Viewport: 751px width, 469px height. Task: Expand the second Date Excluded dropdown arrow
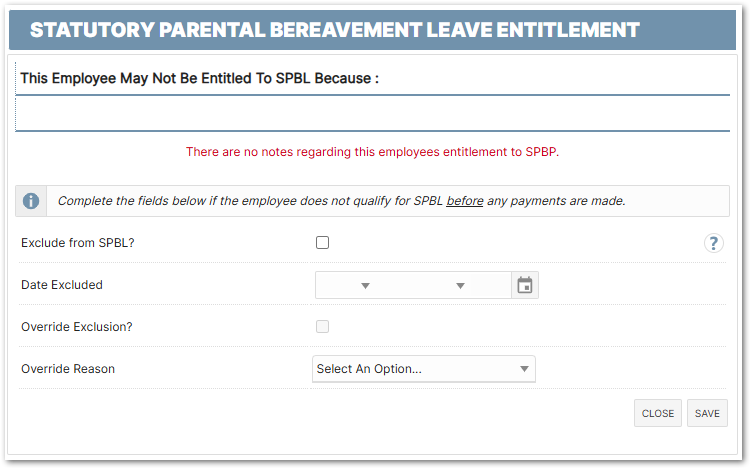pyautogui.click(x=460, y=286)
